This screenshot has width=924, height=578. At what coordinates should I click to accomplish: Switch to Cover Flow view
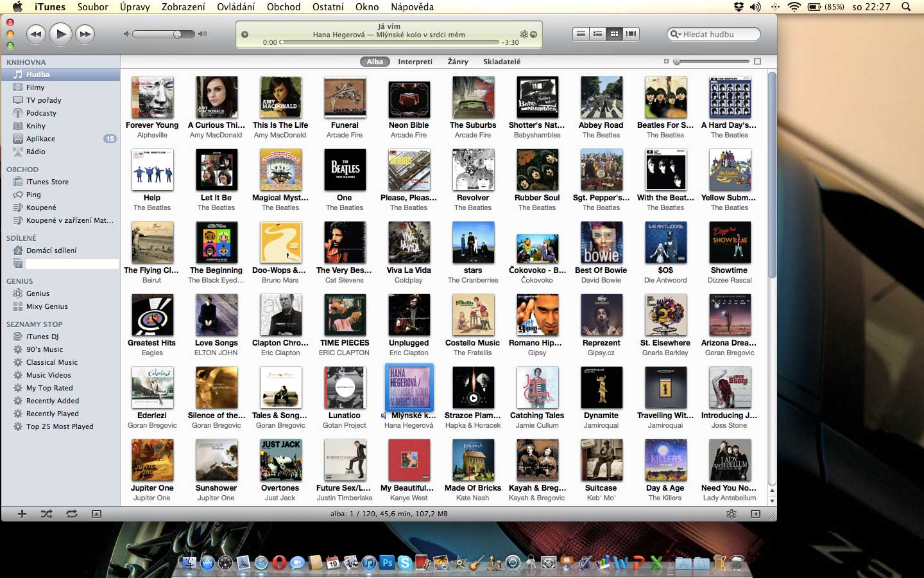[631, 34]
